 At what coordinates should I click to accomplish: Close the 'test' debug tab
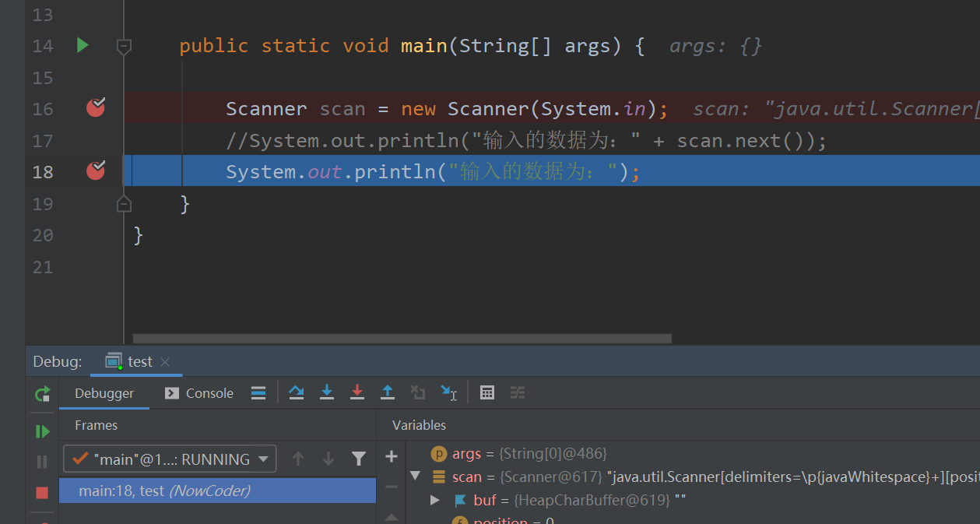pos(165,361)
